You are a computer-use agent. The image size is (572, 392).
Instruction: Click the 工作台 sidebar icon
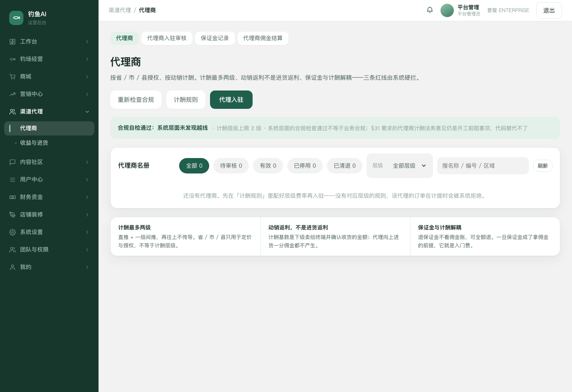[13, 42]
